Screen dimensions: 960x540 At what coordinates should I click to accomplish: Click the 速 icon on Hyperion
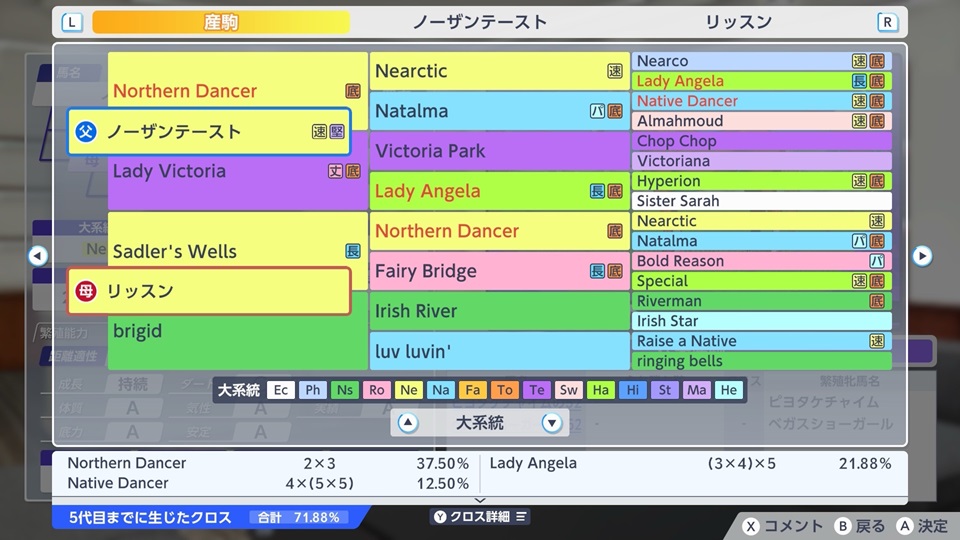[x=859, y=181]
